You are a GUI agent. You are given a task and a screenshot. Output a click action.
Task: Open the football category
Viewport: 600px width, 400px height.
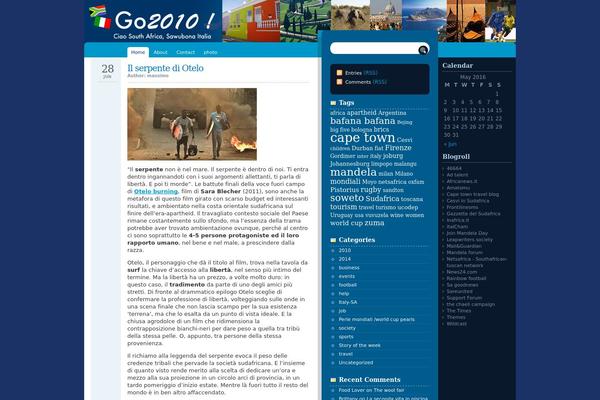pos(347,285)
